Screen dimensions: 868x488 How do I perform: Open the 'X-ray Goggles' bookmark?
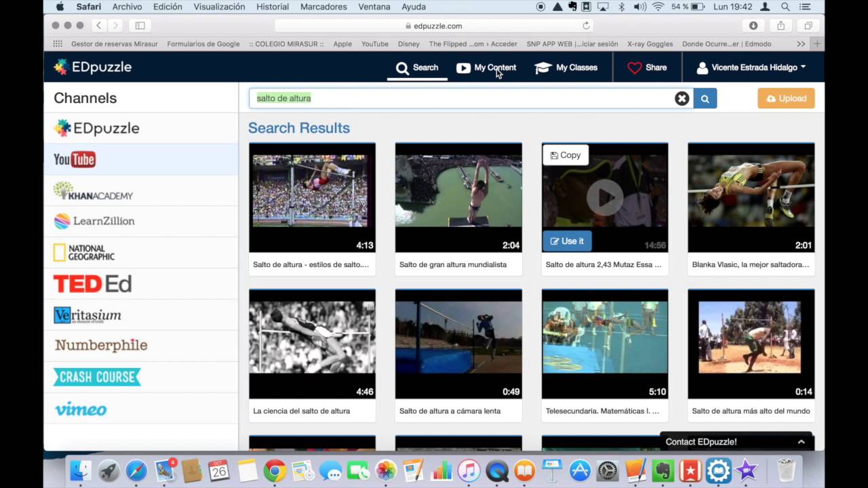point(650,44)
